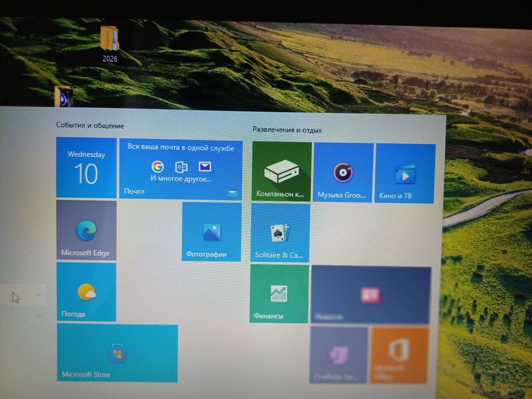The width and height of the screenshot is (532, 399).
Task: Click the dark envelope icon in the Почта tile
Action: tap(205, 166)
